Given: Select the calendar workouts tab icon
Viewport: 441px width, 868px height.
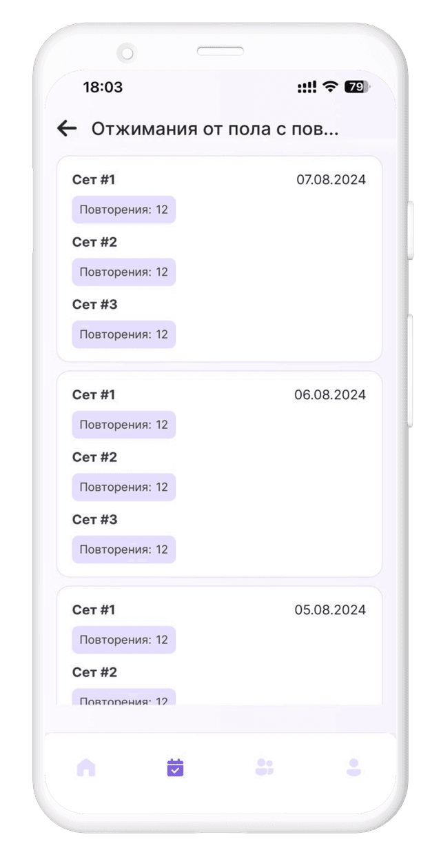Looking at the screenshot, I should pyautogui.click(x=175, y=767).
